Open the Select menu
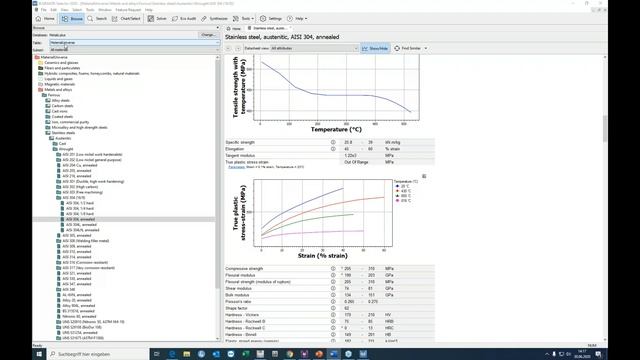 tap(77, 10)
